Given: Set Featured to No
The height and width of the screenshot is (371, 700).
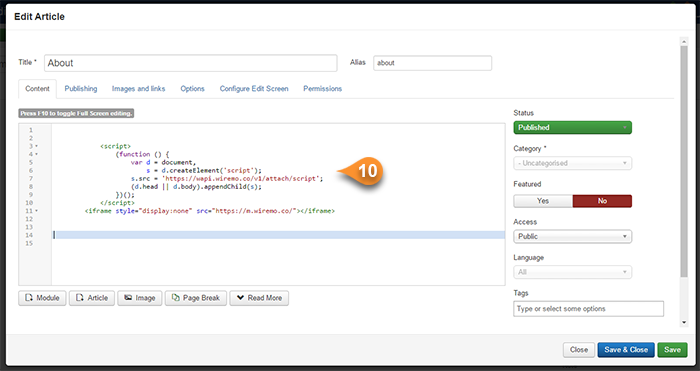Looking at the screenshot, I should pos(602,201).
